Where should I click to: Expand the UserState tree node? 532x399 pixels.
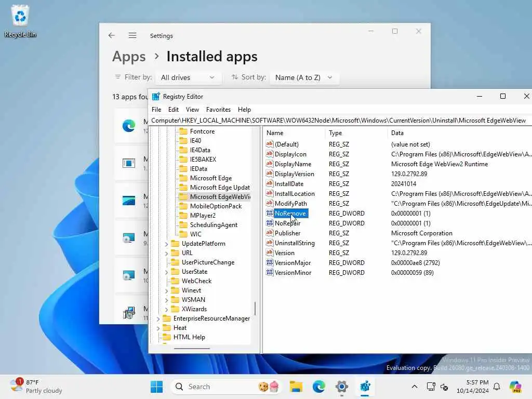[x=166, y=272]
